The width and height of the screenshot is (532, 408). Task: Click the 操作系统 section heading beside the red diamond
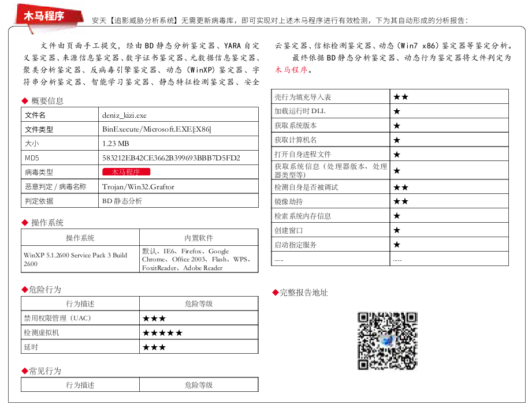47,223
